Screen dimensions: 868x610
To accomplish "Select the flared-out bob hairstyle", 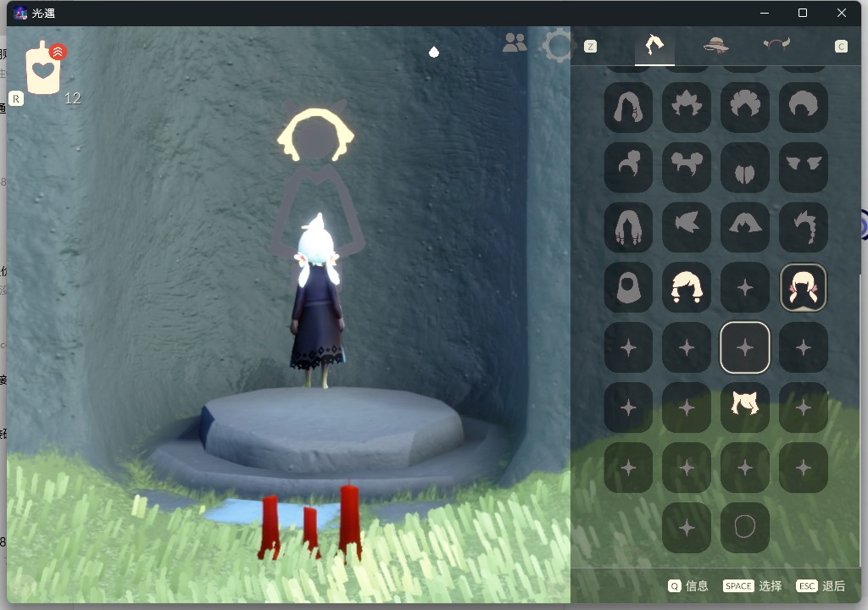I will point(745,228).
